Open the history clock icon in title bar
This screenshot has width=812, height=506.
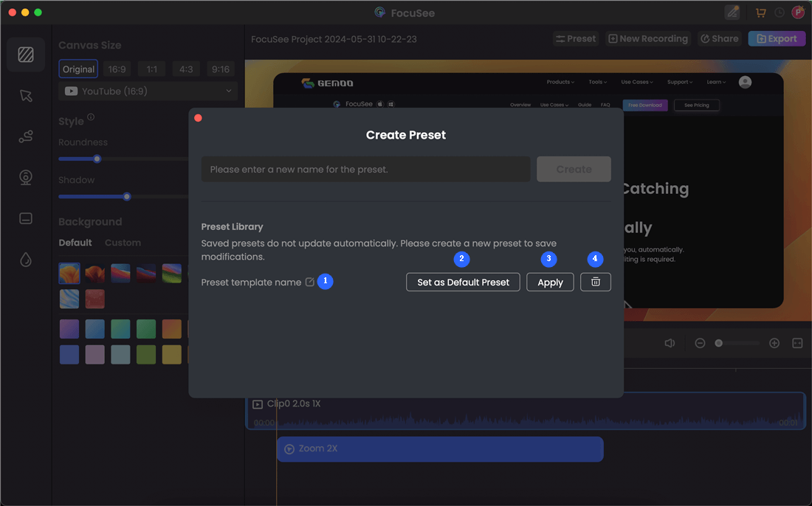pos(779,13)
